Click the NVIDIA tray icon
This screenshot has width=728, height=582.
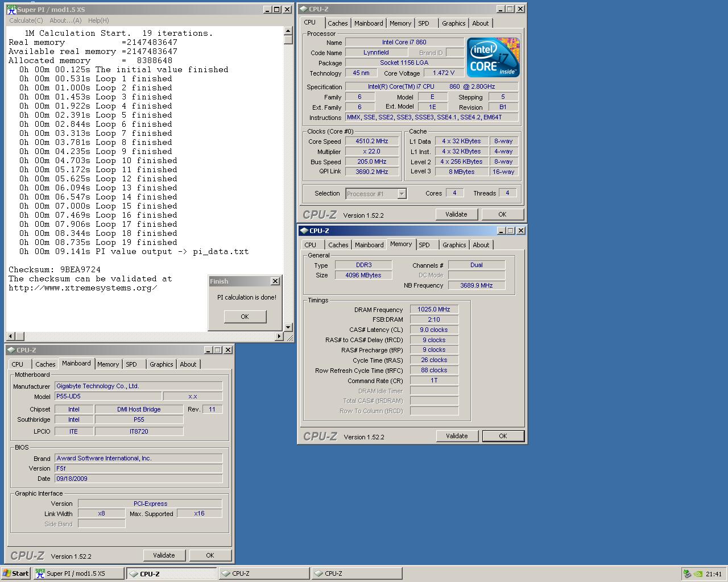698,573
